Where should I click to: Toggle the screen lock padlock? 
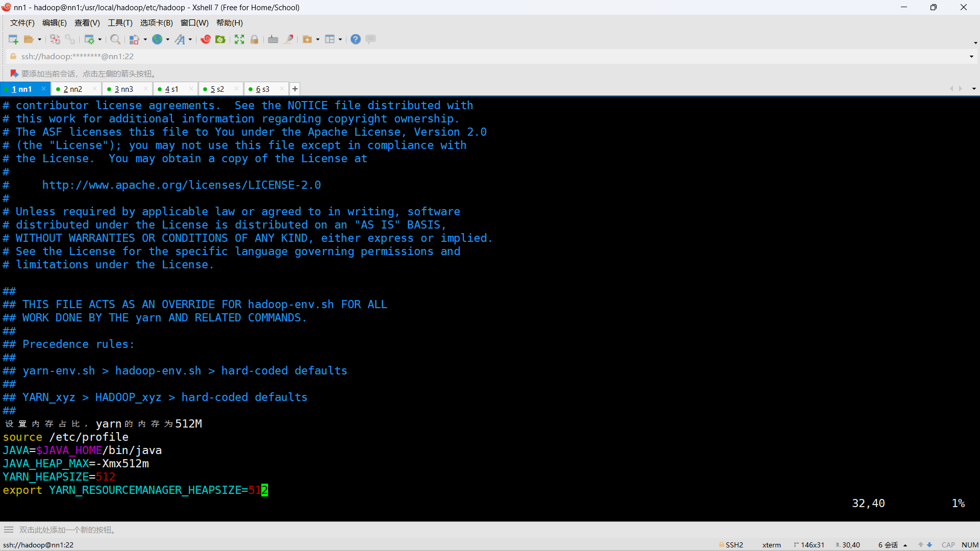[x=254, y=39]
